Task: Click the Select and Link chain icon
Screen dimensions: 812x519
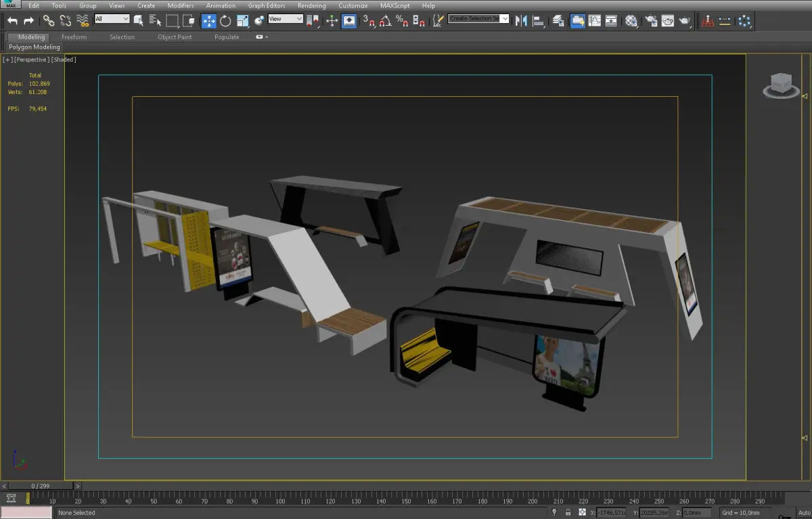Action: 49,21
